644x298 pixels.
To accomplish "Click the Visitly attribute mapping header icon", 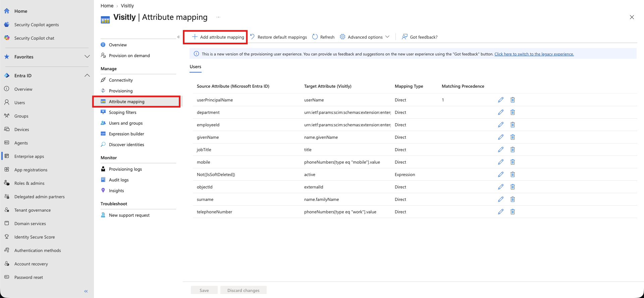I will [105, 20].
